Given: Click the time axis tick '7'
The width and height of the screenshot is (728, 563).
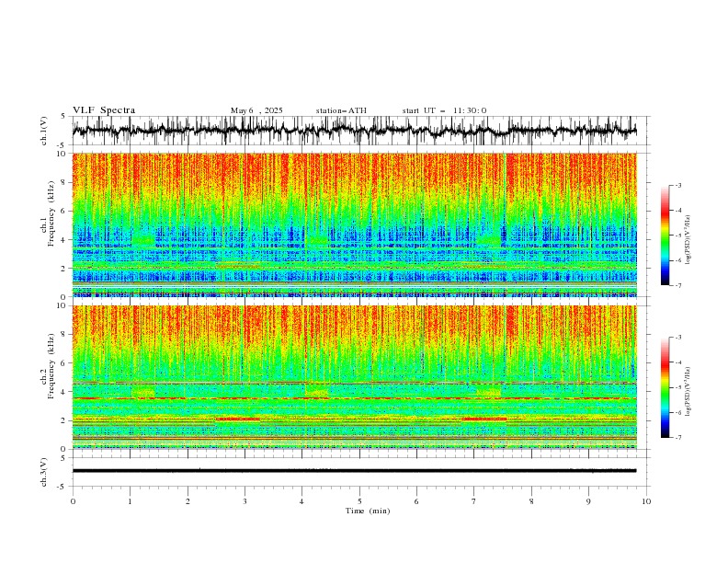Looking at the screenshot, I should (474, 501).
